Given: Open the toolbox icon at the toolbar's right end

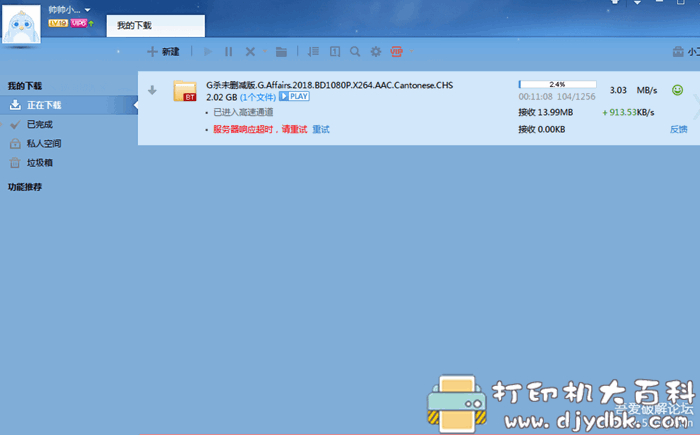Looking at the screenshot, I should (678, 52).
